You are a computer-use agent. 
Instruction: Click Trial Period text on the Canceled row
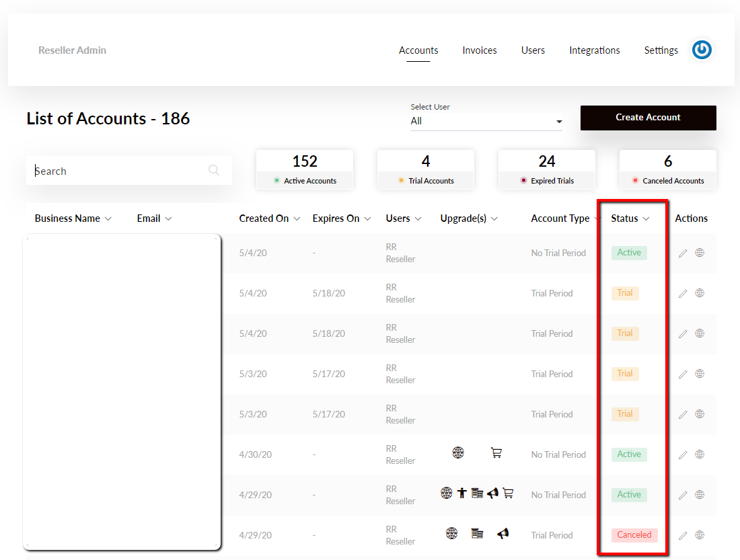pyautogui.click(x=552, y=536)
